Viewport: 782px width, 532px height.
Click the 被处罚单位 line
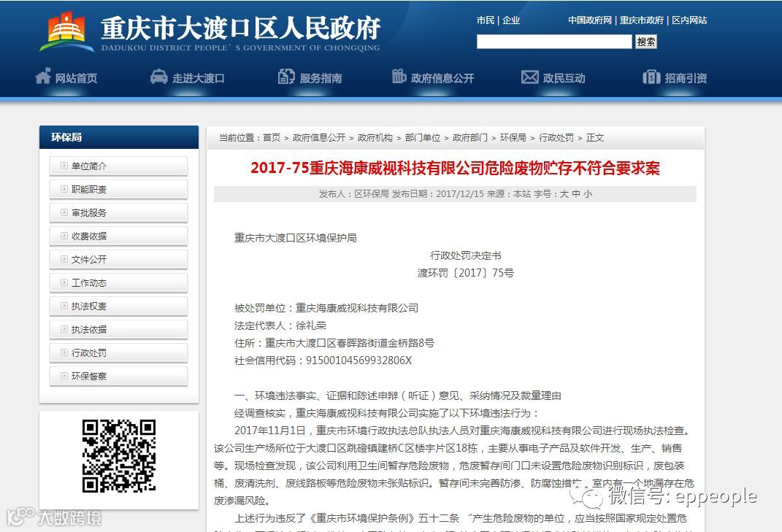pos(326,308)
